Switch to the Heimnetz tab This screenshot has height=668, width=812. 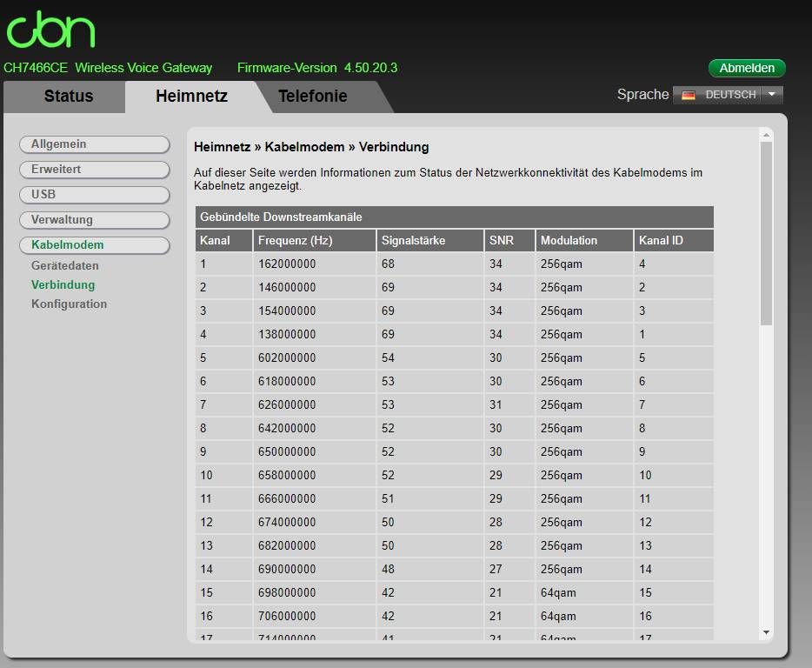[191, 96]
